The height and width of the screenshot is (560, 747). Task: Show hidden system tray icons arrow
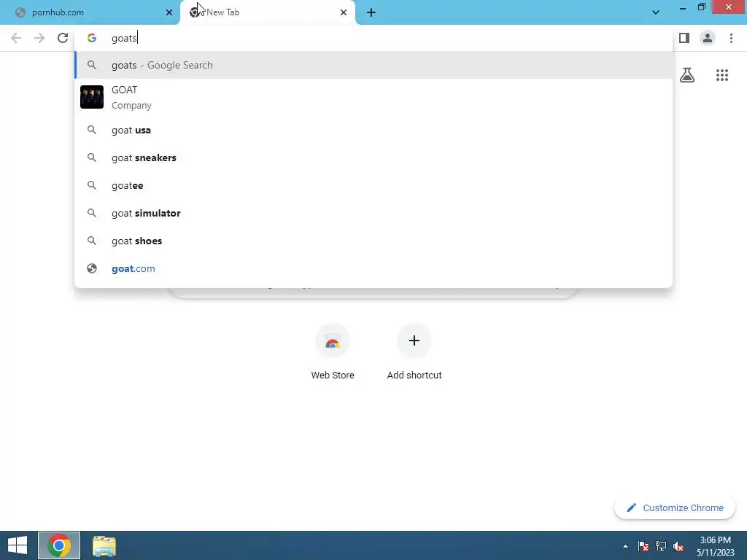click(x=625, y=546)
